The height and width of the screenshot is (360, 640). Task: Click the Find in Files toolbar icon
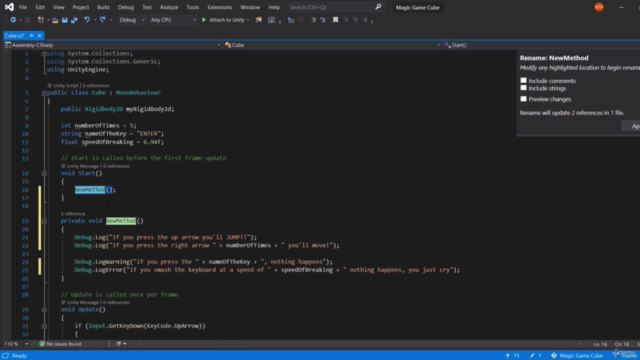tap(258, 20)
